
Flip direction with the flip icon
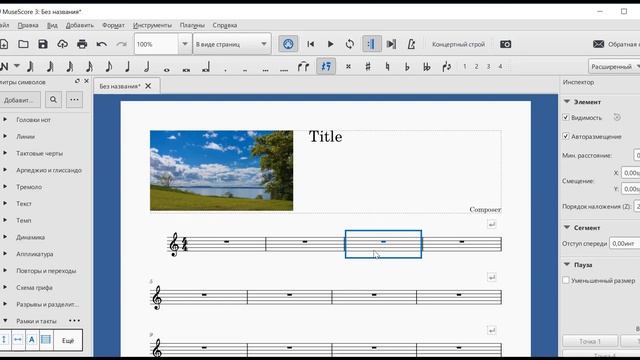point(447,67)
